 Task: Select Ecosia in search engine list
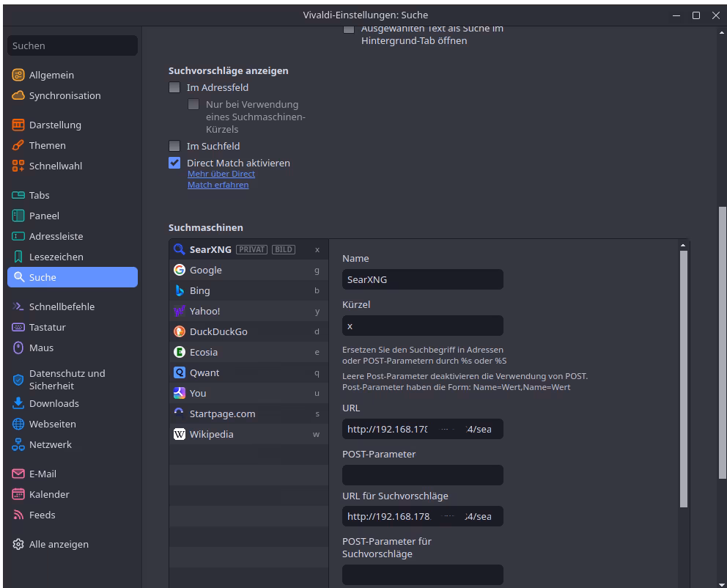pyautogui.click(x=248, y=352)
